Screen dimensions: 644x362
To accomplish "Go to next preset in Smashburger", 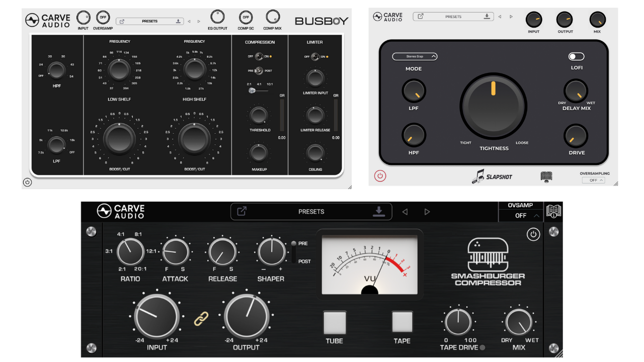I will coord(427,212).
